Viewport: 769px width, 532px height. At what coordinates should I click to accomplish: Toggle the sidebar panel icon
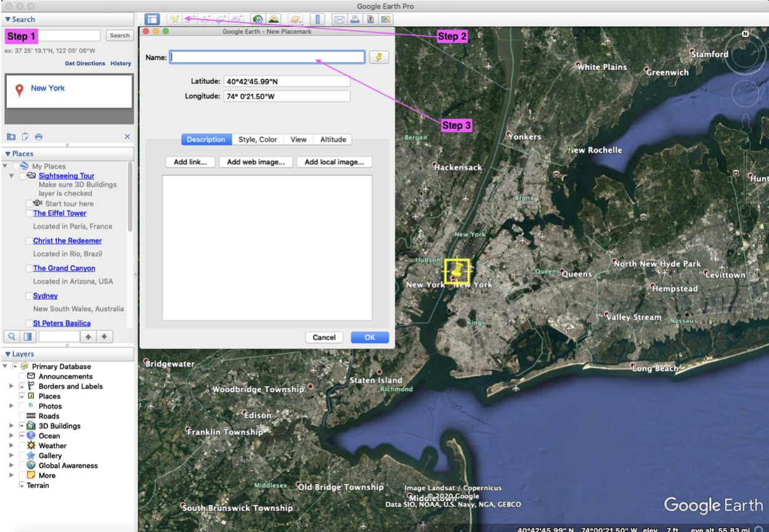(152, 18)
